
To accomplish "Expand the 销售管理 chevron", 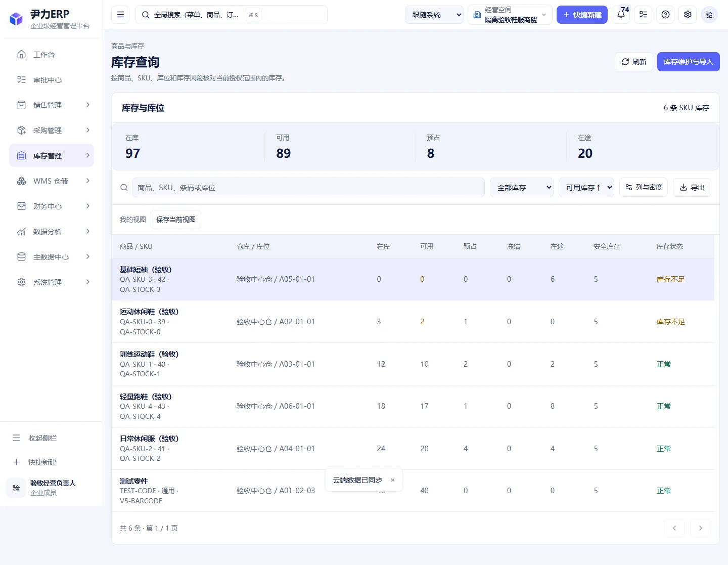I will coord(88,105).
